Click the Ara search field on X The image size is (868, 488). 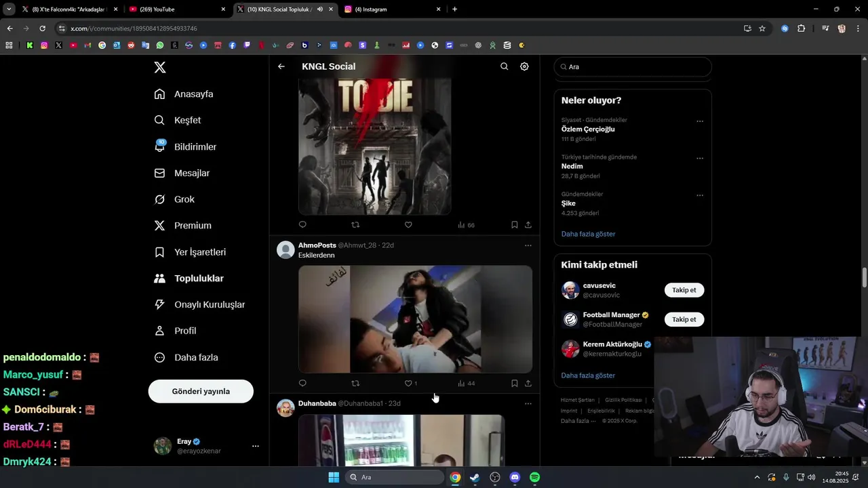[633, 66]
